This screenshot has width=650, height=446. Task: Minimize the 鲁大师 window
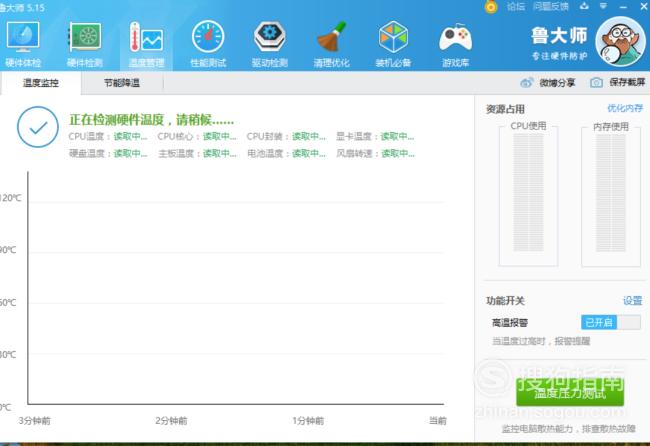(623, 7)
